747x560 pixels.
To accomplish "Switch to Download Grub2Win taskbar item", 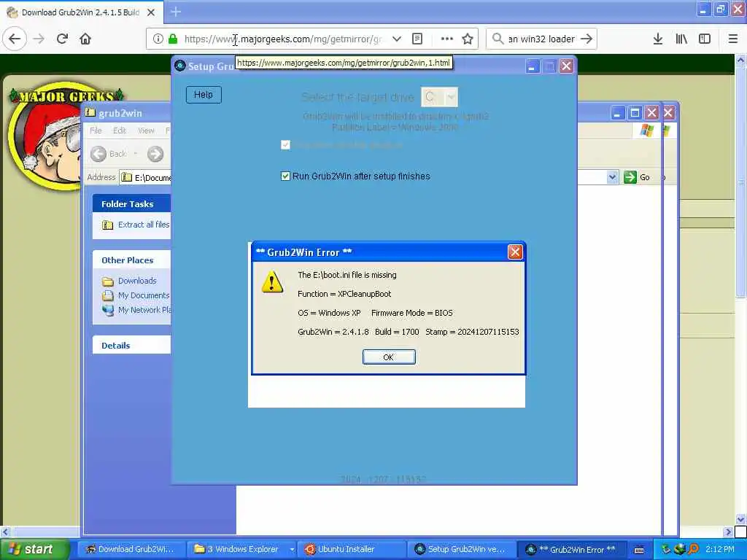I will click(130, 550).
